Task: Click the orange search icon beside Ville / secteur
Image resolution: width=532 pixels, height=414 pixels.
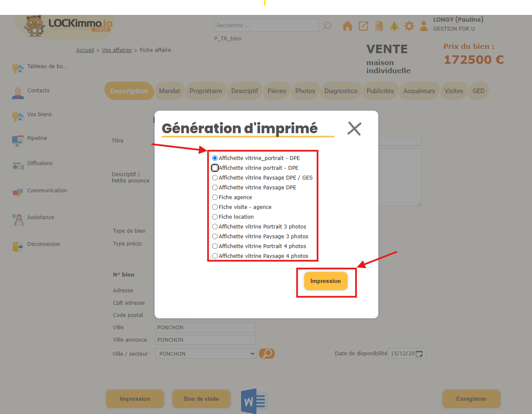Action: 267,354
